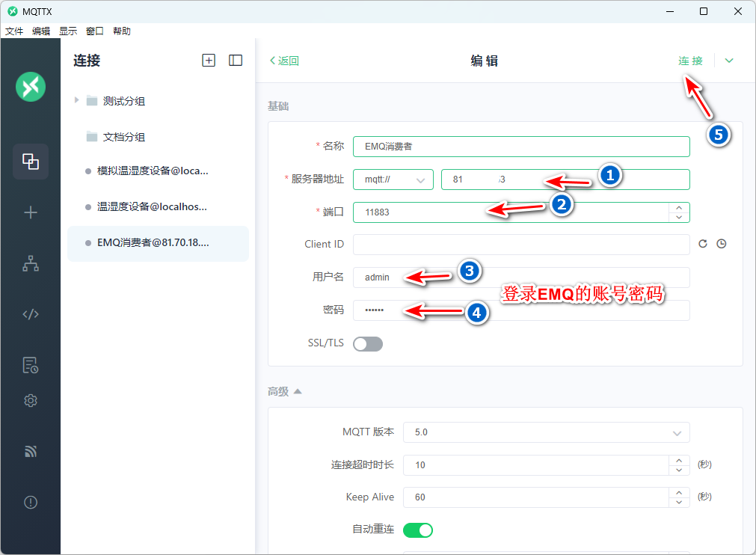Click the 返回 back link
The image size is (756, 555).
284,61
